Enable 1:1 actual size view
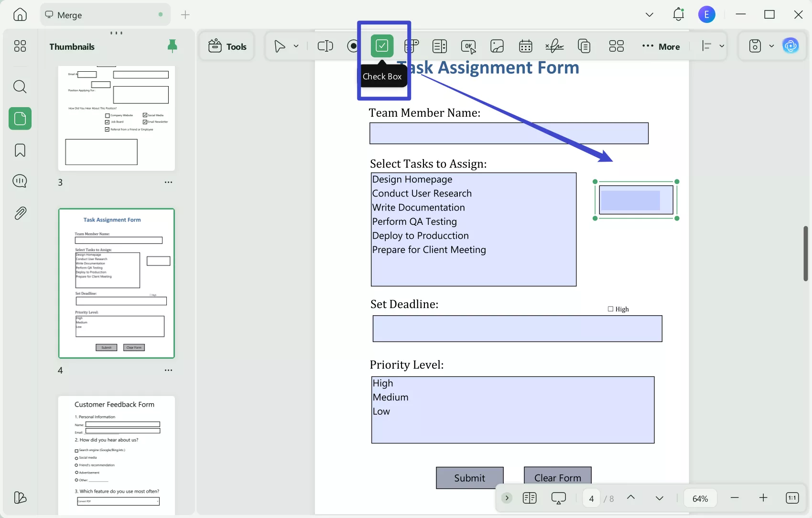The image size is (812, 518). click(x=792, y=498)
